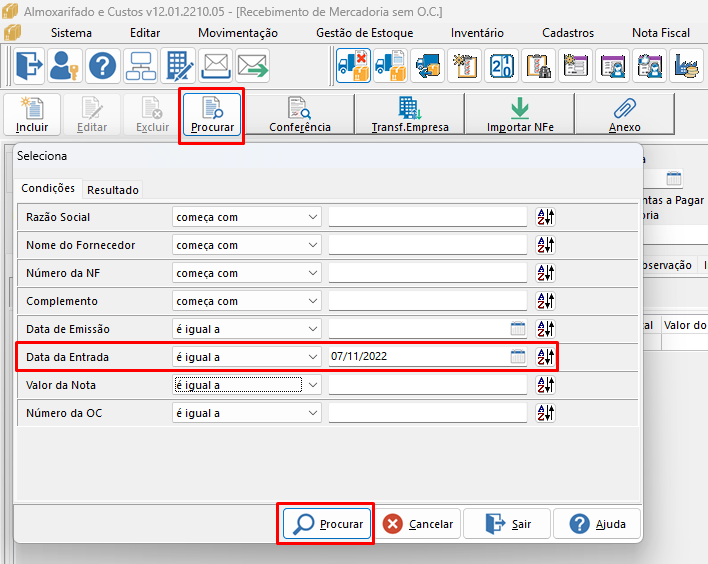Open the Data de Emissão condition dropdown
This screenshot has height=564, width=708.
tap(247, 329)
